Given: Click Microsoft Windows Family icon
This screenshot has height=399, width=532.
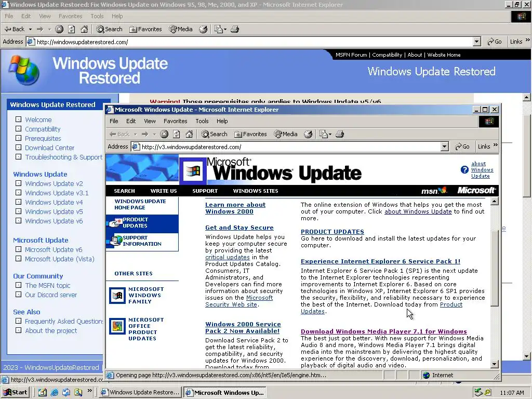Looking at the screenshot, I should coord(117,295).
